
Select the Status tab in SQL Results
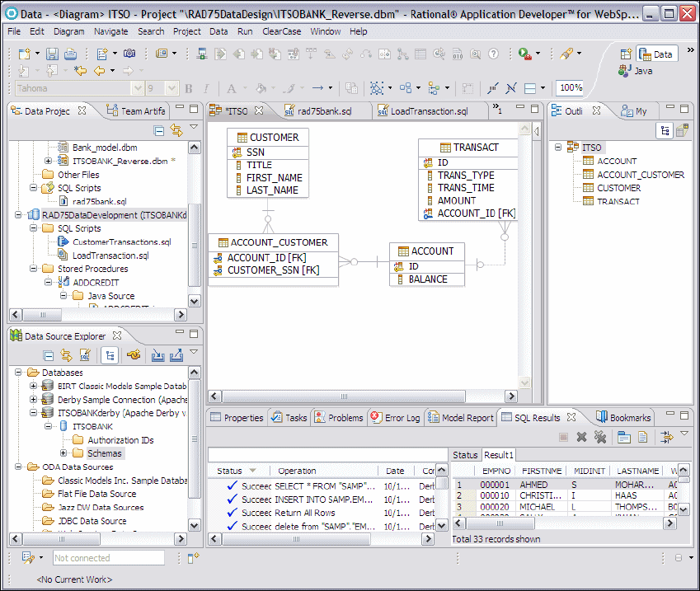tap(465, 455)
